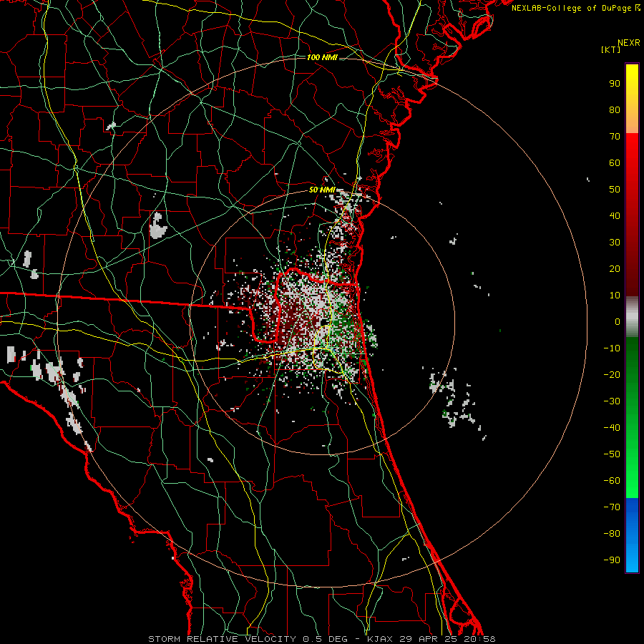The height and width of the screenshot is (644, 644).
Task: Click the -40 scale value
Action: pos(612,428)
